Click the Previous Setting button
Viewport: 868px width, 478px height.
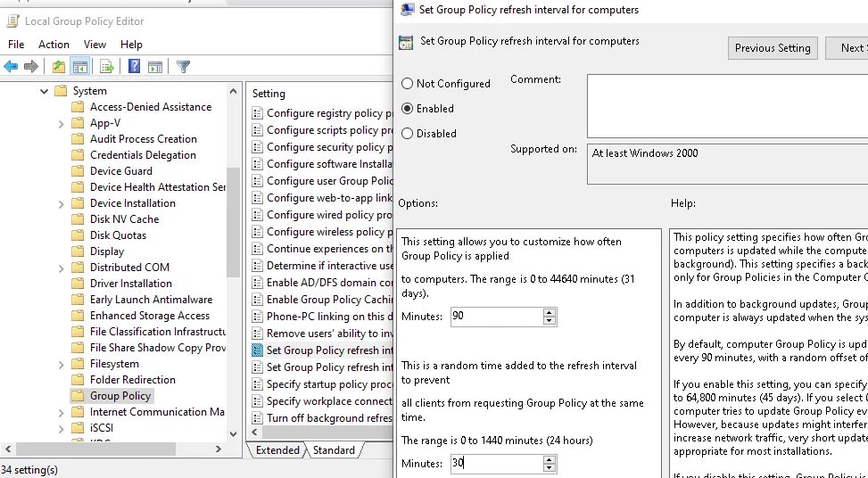773,48
